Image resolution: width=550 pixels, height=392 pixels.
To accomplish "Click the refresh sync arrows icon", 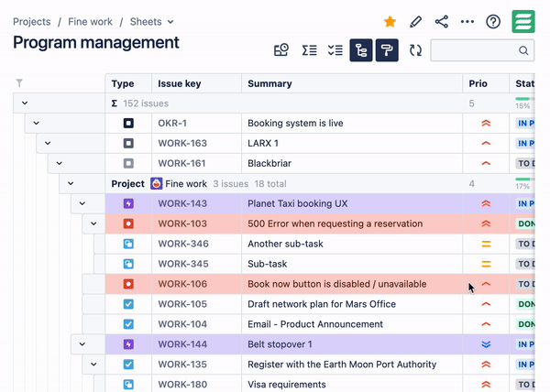I will coord(415,51).
